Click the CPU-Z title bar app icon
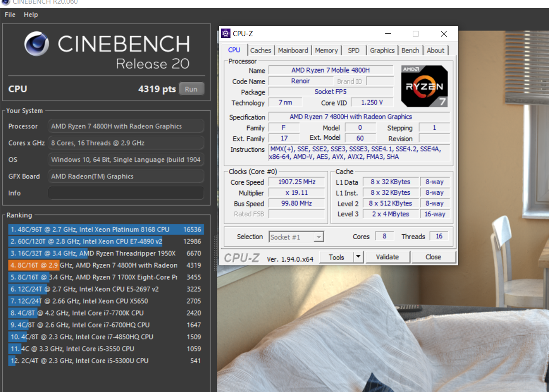The image size is (549, 392). [226, 34]
